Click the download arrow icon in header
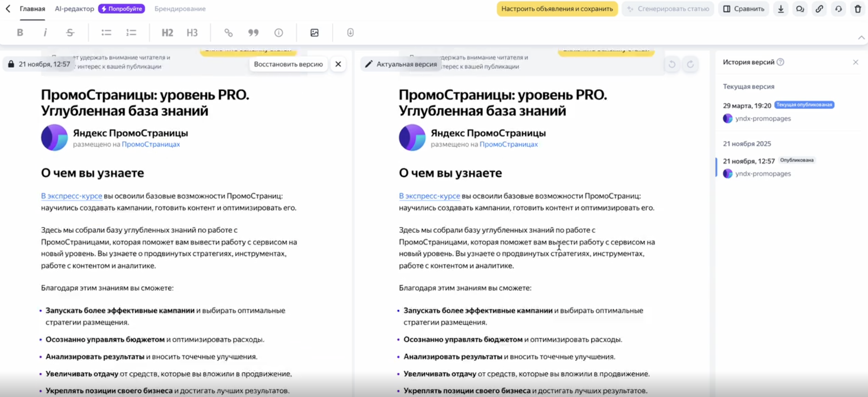This screenshot has width=868, height=397. pyautogui.click(x=781, y=9)
